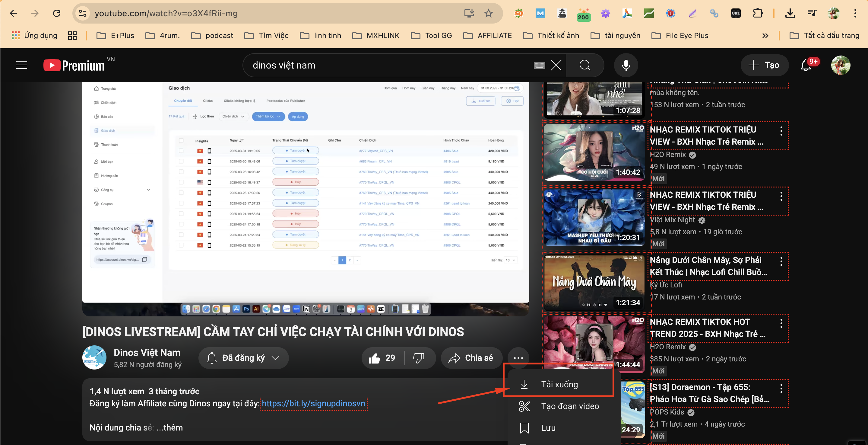The width and height of the screenshot is (868, 445).
Task: Submit search with the magnifier button
Action: pyautogui.click(x=584, y=65)
